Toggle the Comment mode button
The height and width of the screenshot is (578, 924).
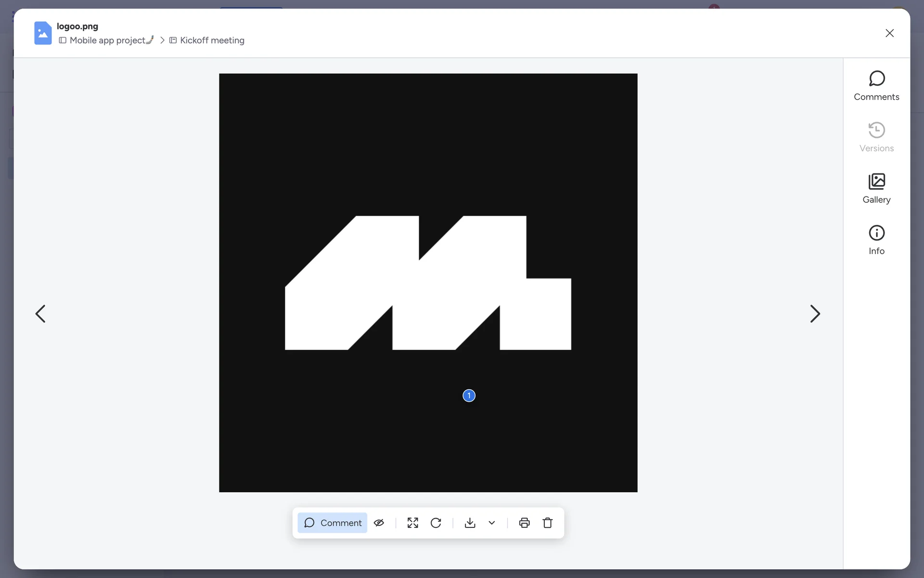click(333, 523)
